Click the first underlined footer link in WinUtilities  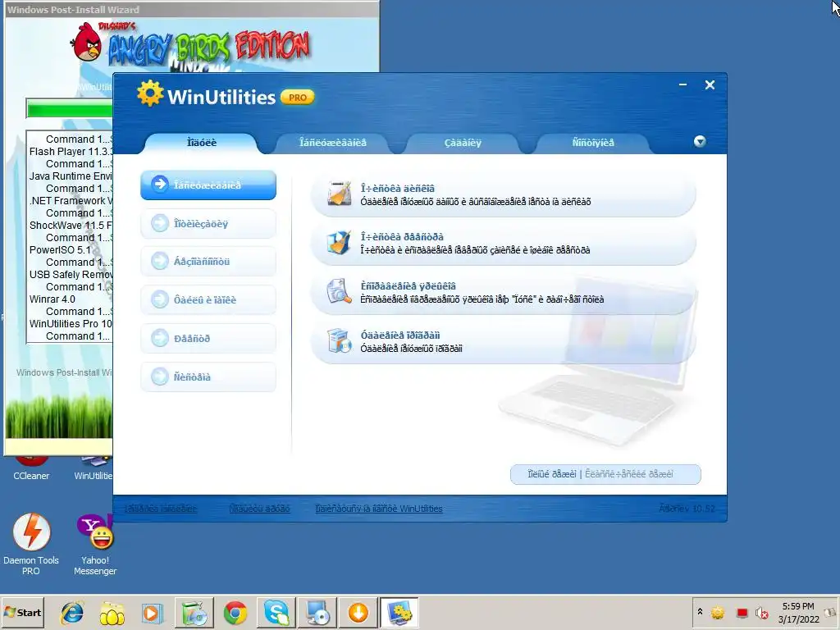161,509
